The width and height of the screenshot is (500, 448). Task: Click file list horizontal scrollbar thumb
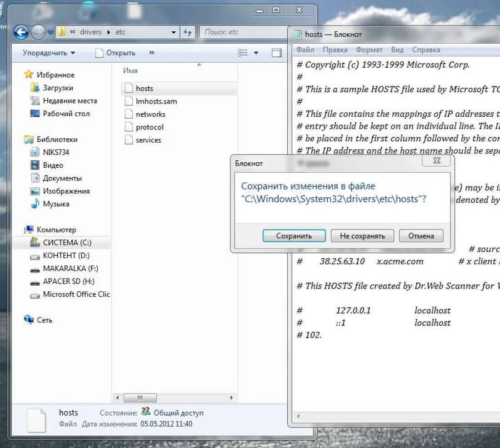coord(140,398)
